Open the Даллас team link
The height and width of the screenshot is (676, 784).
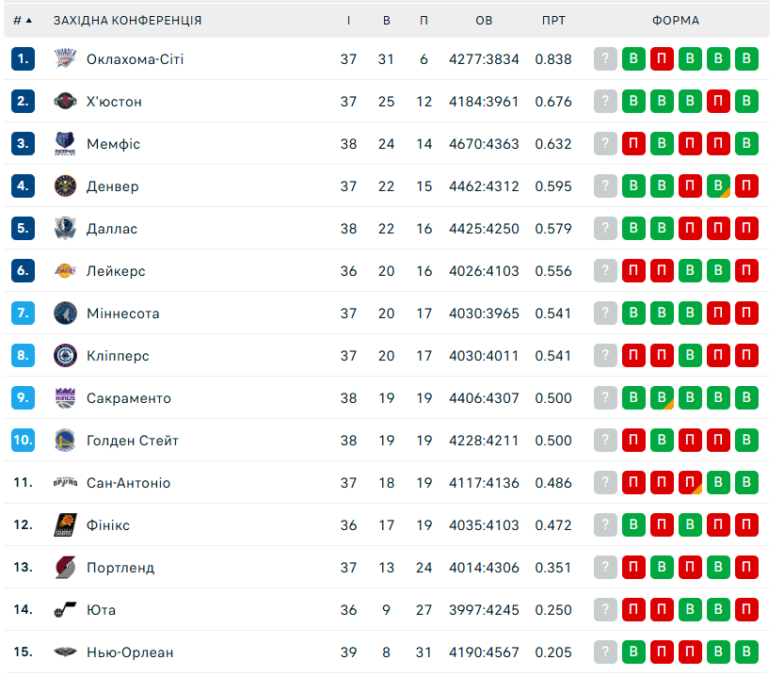112,229
